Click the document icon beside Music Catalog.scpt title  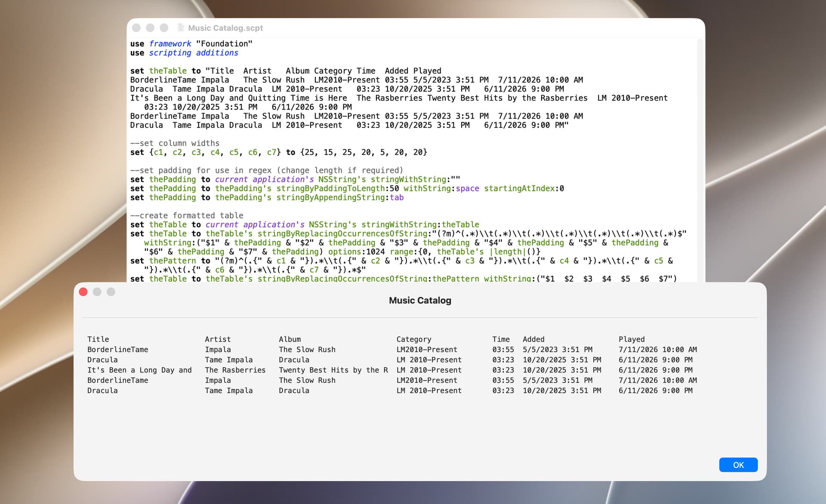181,28
